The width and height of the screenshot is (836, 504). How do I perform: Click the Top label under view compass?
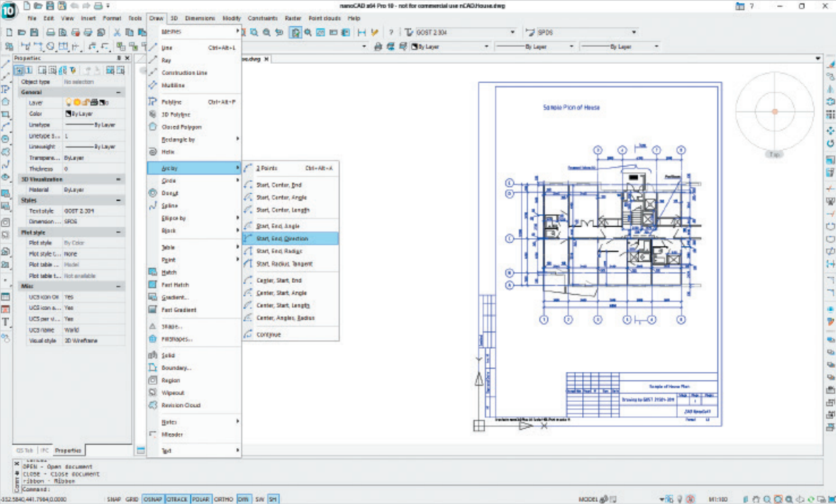(x=774, y=154)
